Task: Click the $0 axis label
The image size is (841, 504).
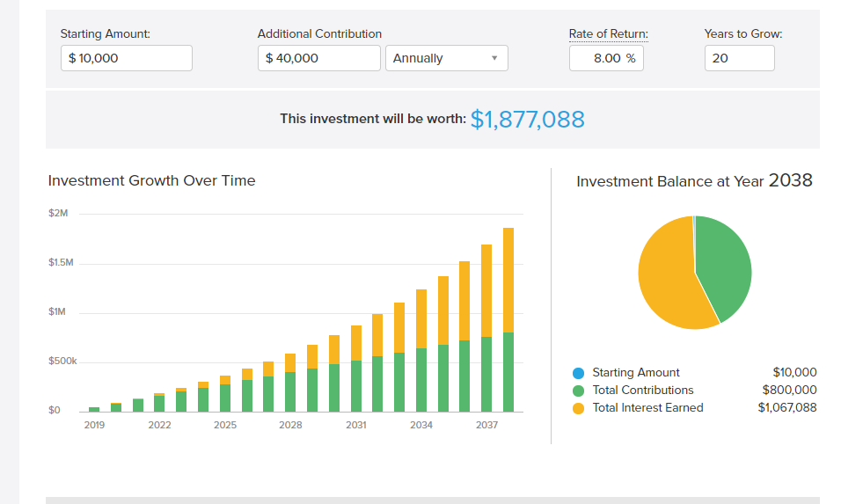Action: click(55, 411)
